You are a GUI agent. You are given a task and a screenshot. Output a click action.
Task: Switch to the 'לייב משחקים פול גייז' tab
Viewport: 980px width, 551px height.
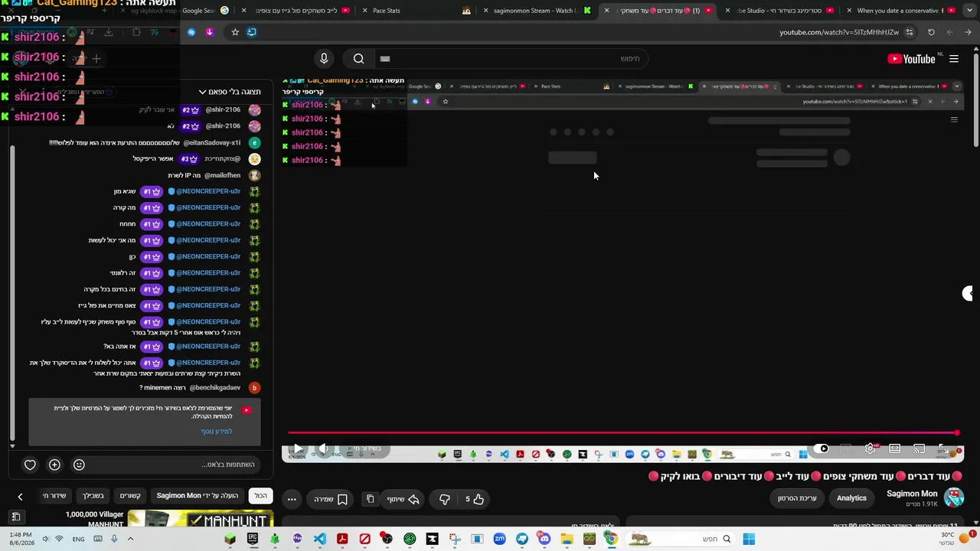[x=296, y=11]
